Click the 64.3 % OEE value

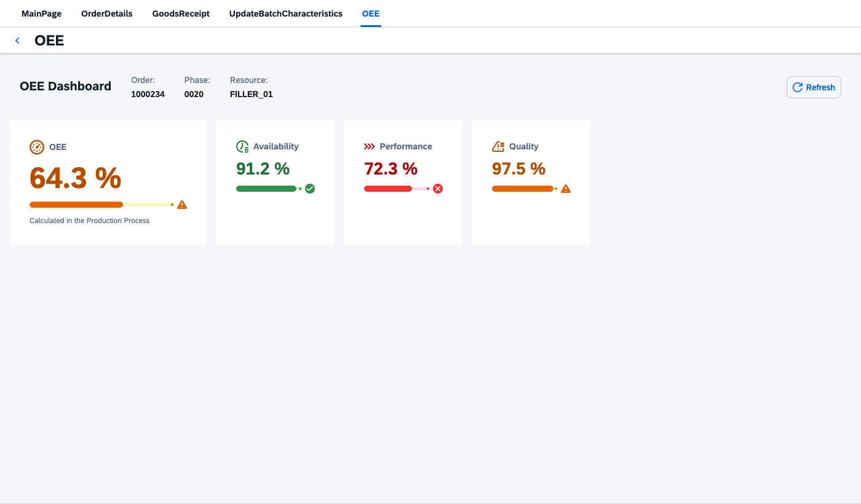click(76, 178)
